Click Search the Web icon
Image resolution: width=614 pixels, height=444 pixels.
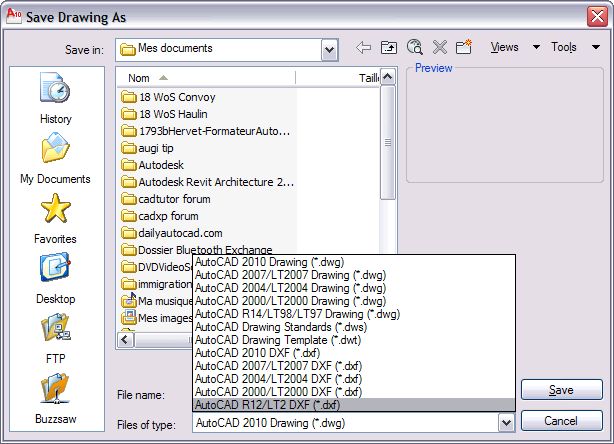click(414, 47)
